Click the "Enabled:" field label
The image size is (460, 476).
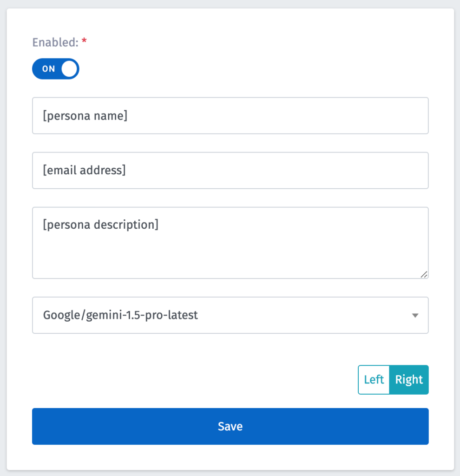click(x=55, y=42)
